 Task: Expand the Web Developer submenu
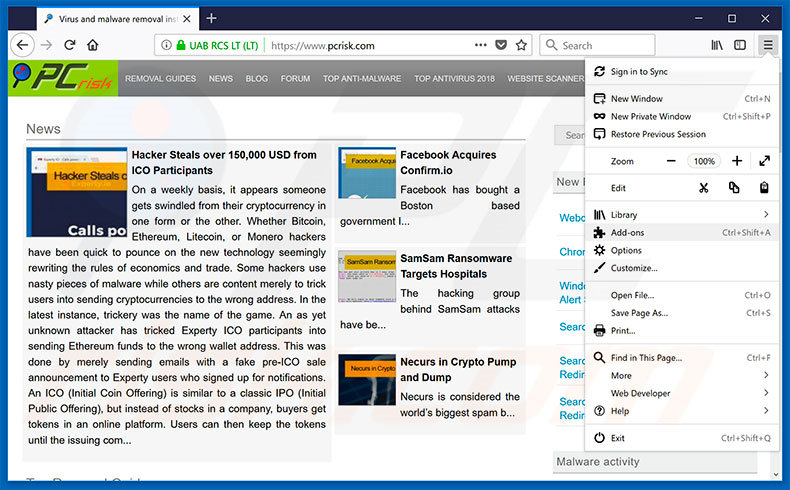(682, 393)
